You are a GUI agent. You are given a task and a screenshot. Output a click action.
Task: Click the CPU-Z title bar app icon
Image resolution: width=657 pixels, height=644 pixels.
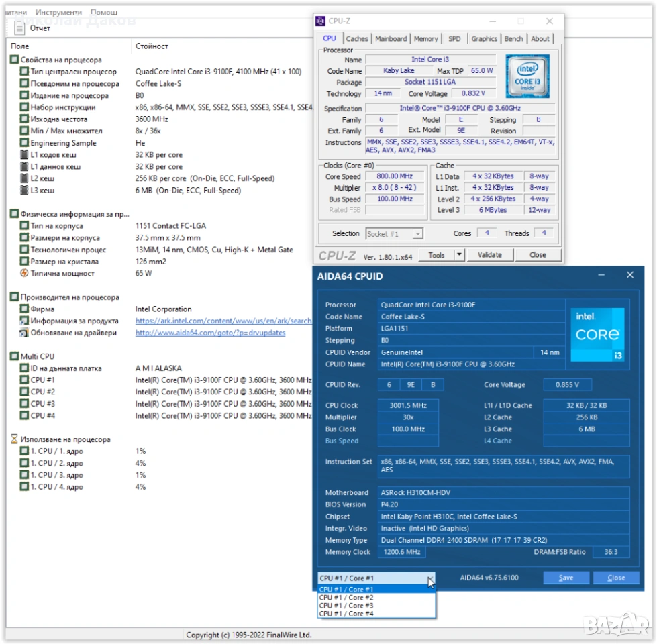[x=320, y=21]
